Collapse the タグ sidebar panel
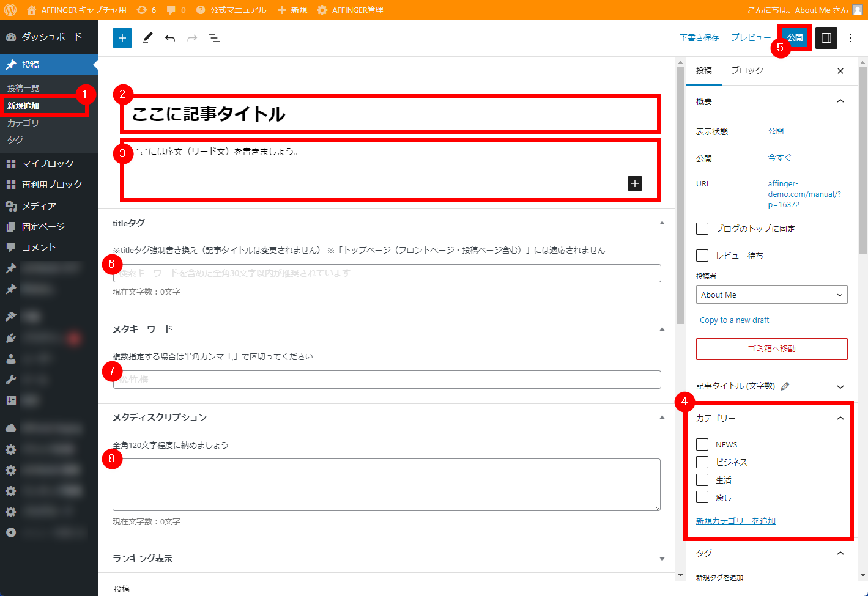 [x=840, y=553]
